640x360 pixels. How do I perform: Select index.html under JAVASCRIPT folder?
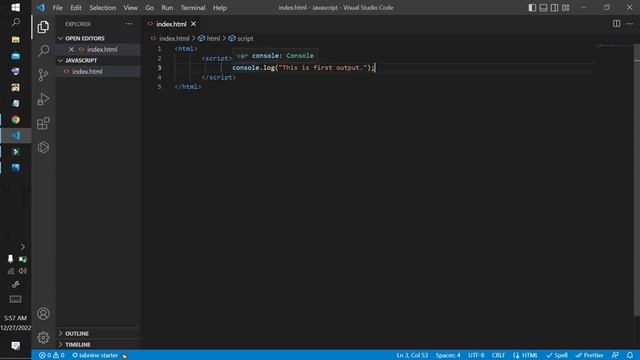(x=98, y=71)
